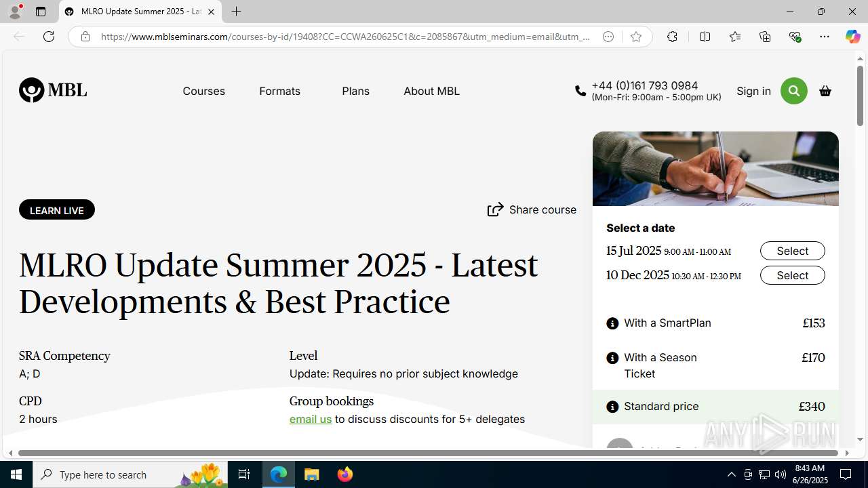Open the network tray icon
This screenshot has height=488, width=868.
point(764,474)
